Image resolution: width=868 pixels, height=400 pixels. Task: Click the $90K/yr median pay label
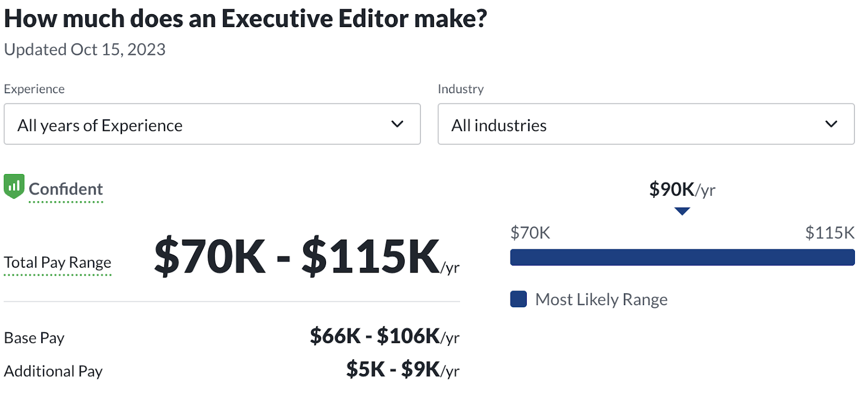tap(682, 190)
